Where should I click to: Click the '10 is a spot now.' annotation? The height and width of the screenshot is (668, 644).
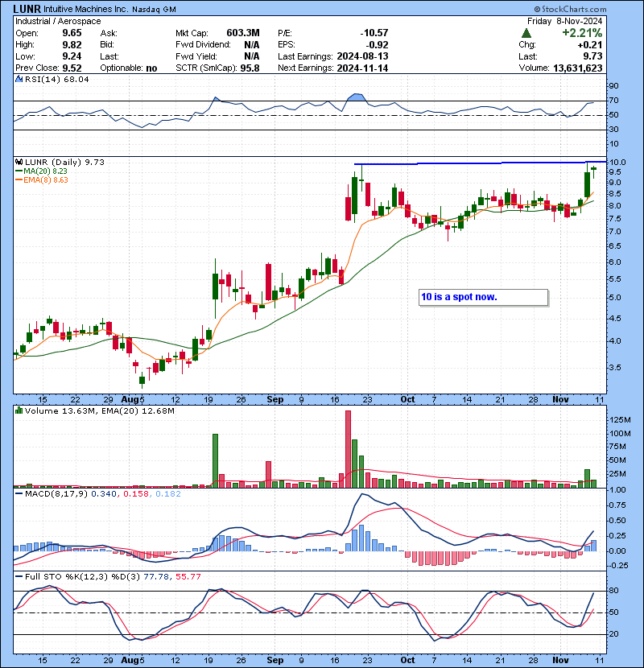[483, 297]
